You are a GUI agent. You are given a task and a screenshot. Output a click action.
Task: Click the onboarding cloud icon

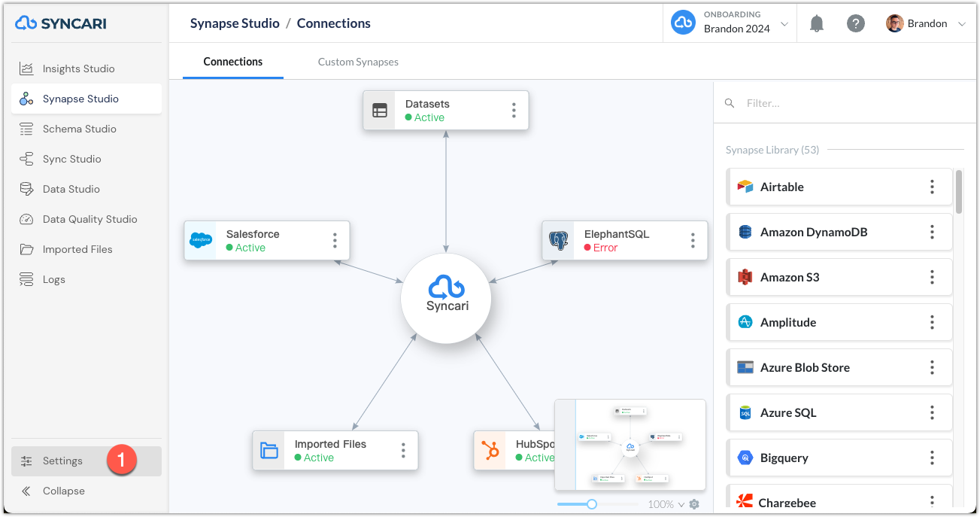click(x=683, y=23)
